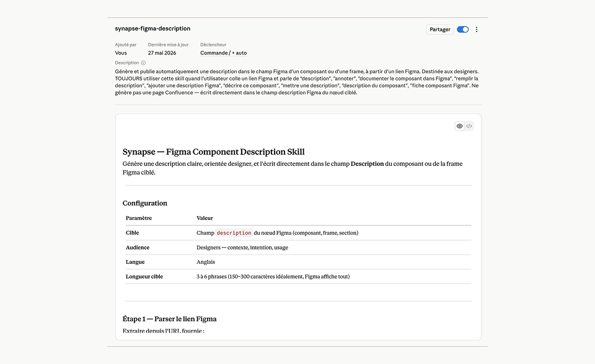Click the Dernière mise à jour label
Image resolution: width=595 pixels, height=364 pixels.
tap(168, 45)
